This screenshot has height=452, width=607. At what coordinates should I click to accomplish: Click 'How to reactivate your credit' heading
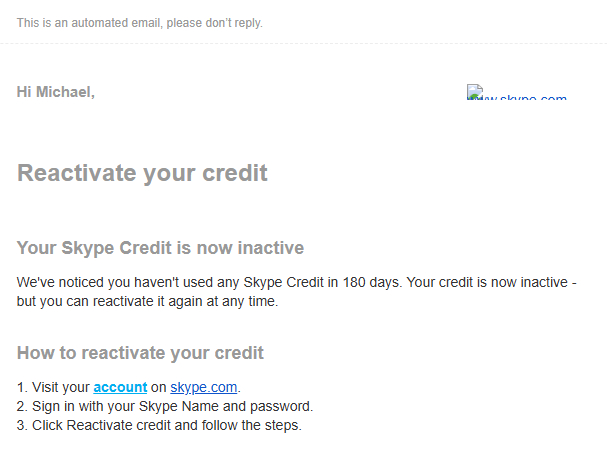140,353
